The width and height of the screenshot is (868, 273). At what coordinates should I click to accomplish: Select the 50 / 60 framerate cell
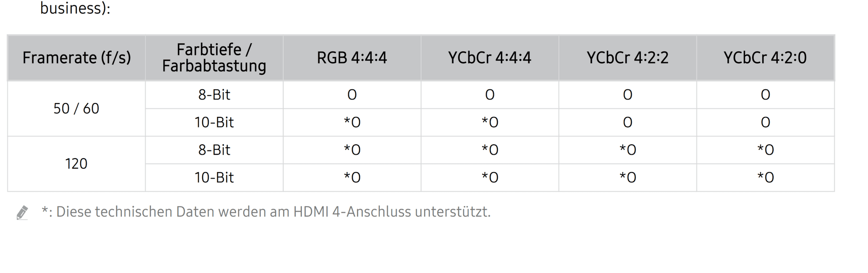click(76, 109)
